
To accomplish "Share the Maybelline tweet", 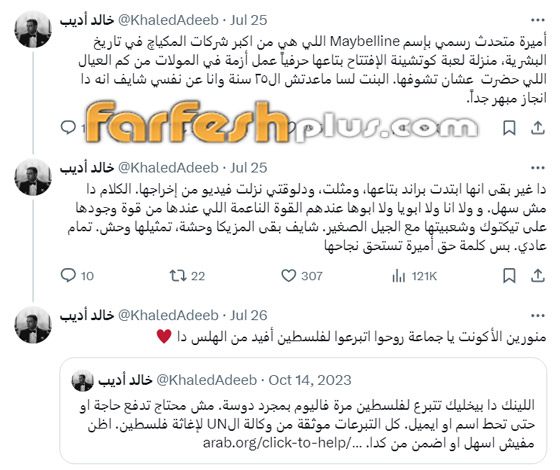I will click(x=538, y=128).
